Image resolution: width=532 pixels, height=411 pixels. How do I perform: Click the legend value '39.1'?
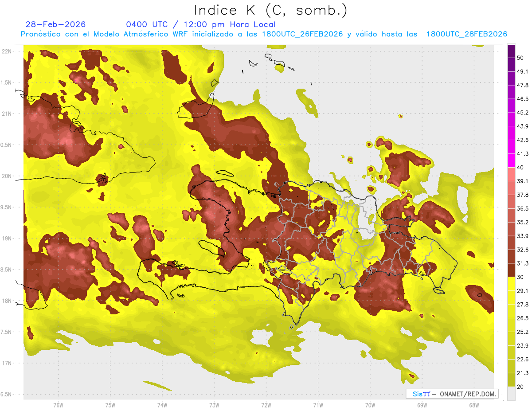click(x=523, y=181)
